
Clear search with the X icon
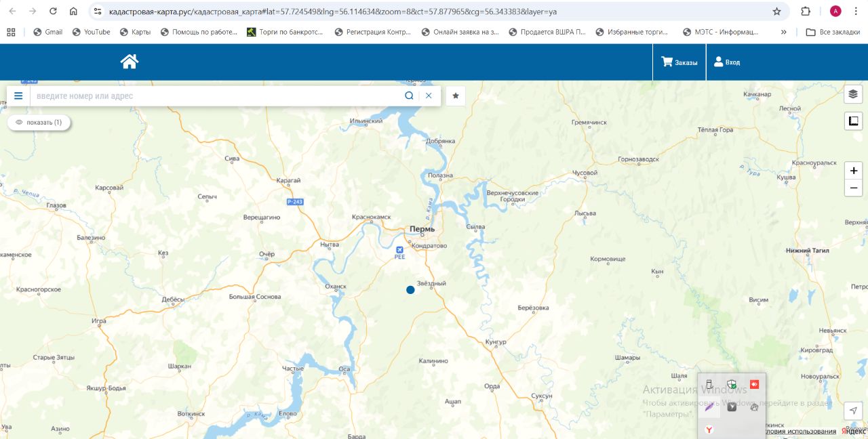coord(429,96)
